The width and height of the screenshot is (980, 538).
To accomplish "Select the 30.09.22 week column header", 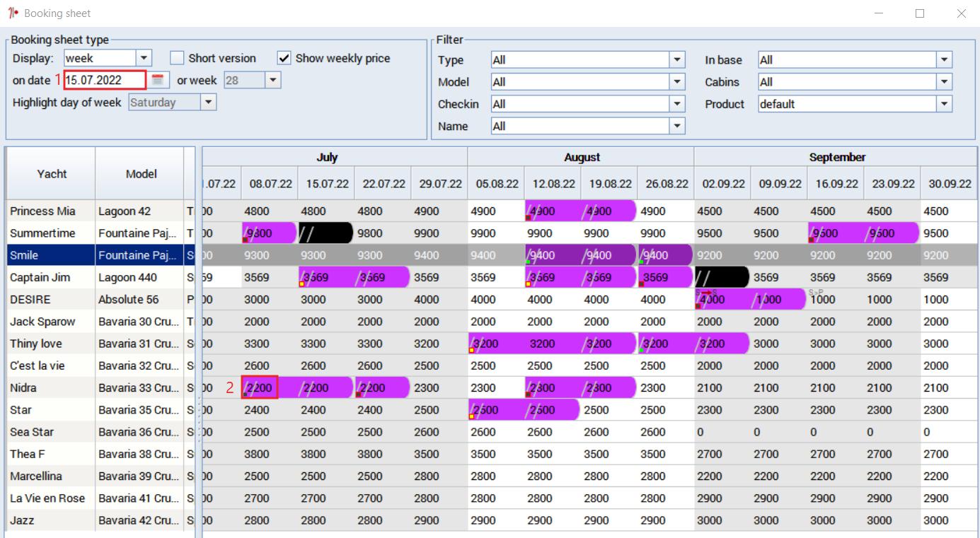I will [x=949, y=183].
